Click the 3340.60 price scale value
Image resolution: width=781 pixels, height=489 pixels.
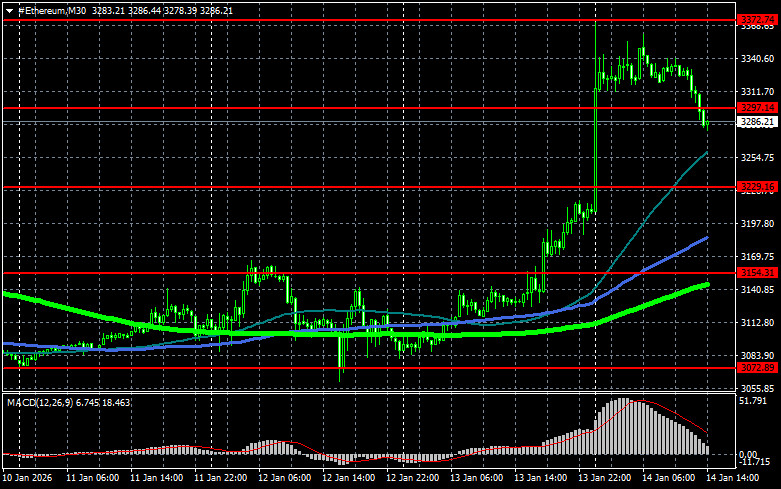click(757, 59)
